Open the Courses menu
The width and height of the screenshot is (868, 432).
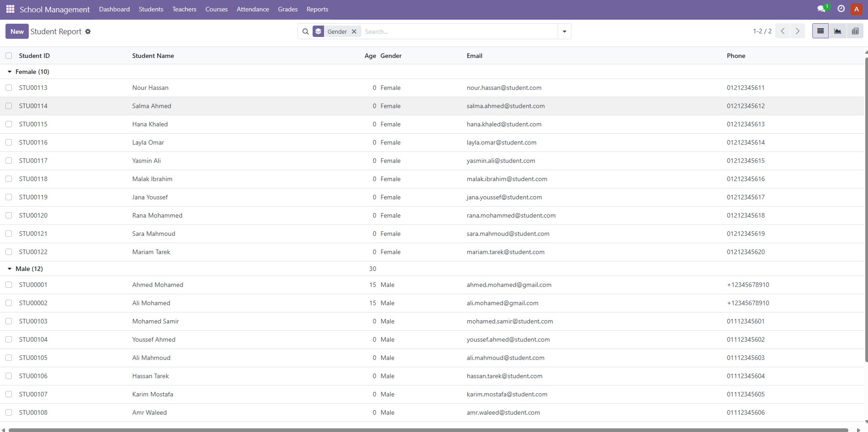[216, 9]
